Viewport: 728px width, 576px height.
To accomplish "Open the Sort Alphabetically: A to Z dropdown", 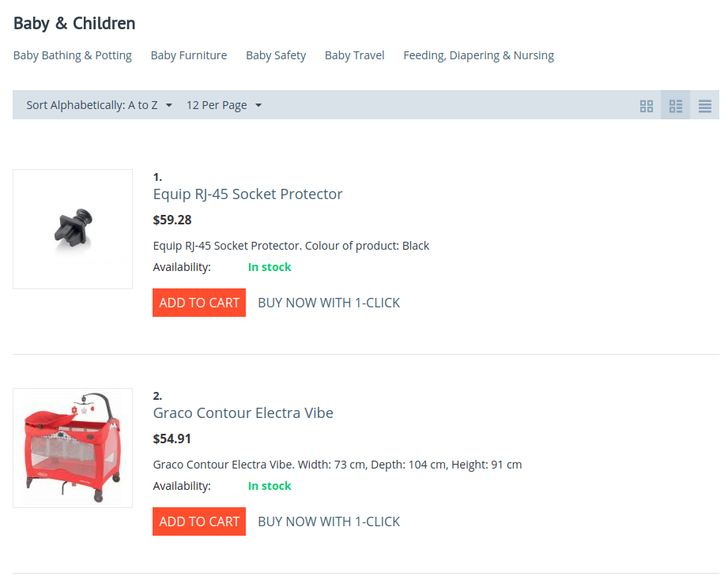I will click(100, 105).
